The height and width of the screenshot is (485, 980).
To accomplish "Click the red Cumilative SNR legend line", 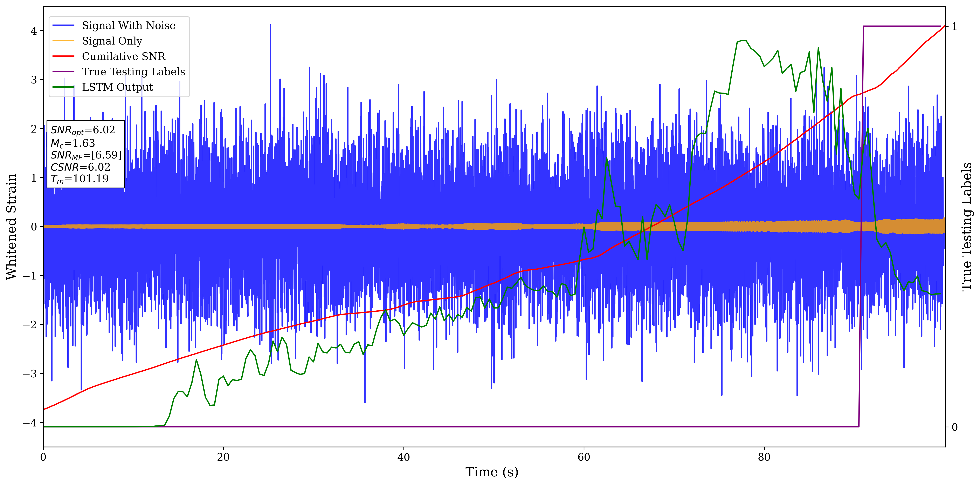I will [63, 56].
